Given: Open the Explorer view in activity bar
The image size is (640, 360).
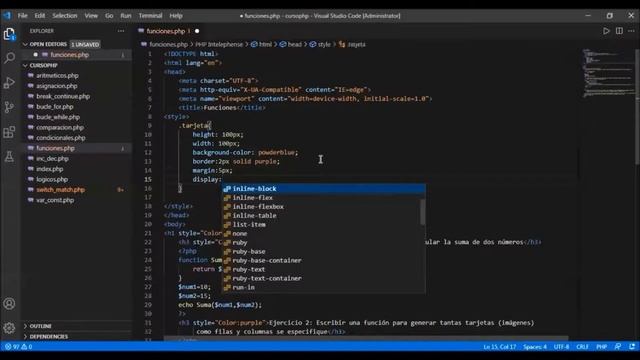Looking at the screenshot, I should tap(9, 34).
